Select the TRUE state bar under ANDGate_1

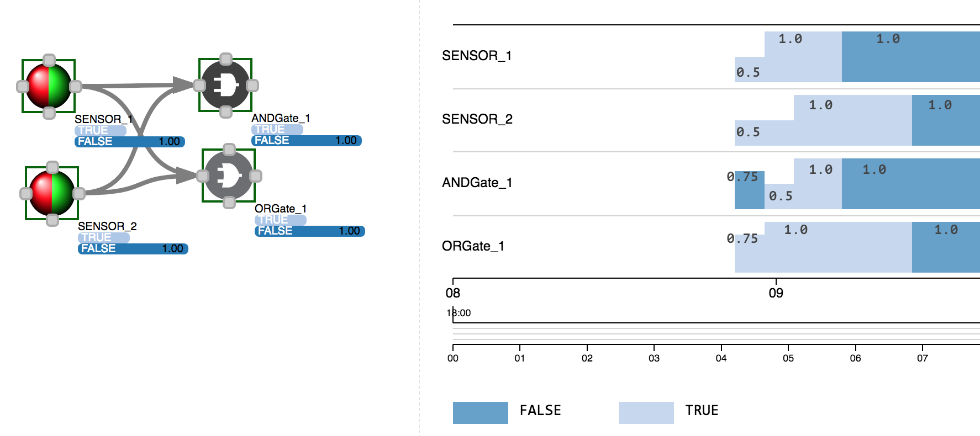coord(277,129)
